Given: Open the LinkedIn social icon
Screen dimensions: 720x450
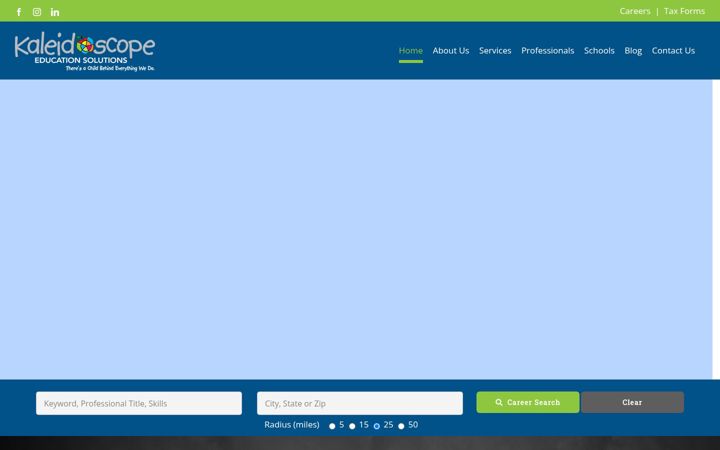Looking at the screenshot, I should click(55, 12).
